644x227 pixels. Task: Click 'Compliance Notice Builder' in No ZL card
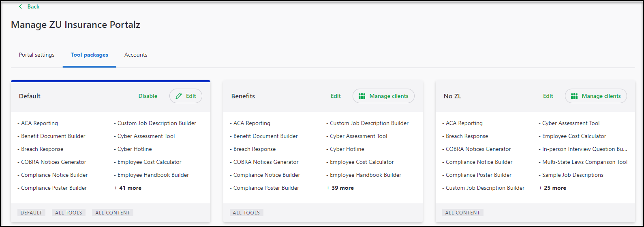(479, 162)
